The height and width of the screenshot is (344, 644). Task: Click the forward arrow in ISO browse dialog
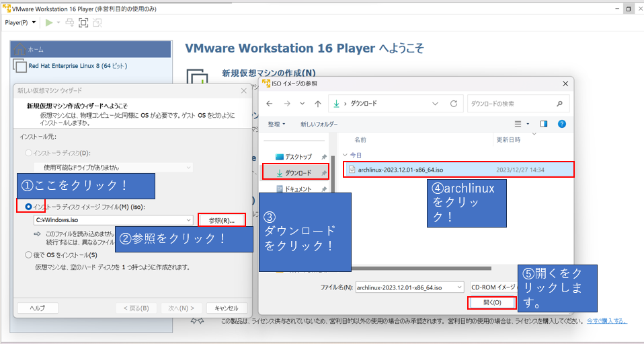point(287,104)
